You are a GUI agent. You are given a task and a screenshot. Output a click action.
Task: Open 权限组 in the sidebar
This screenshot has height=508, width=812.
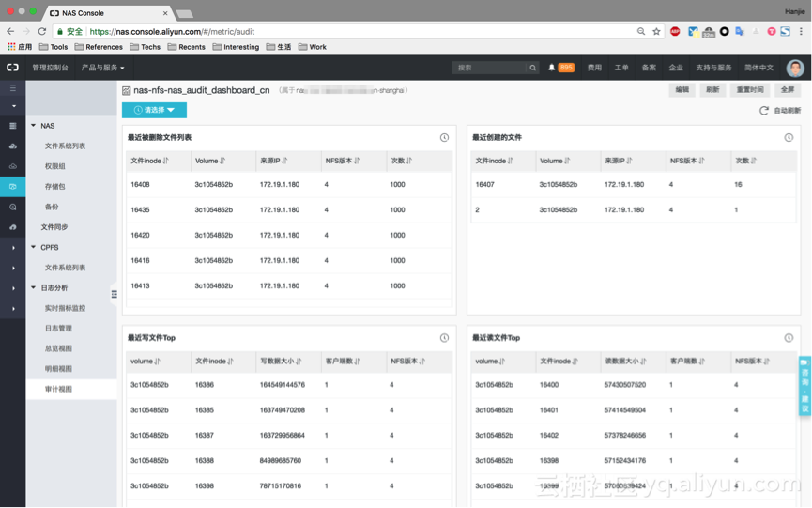click(x=54, y=166)
